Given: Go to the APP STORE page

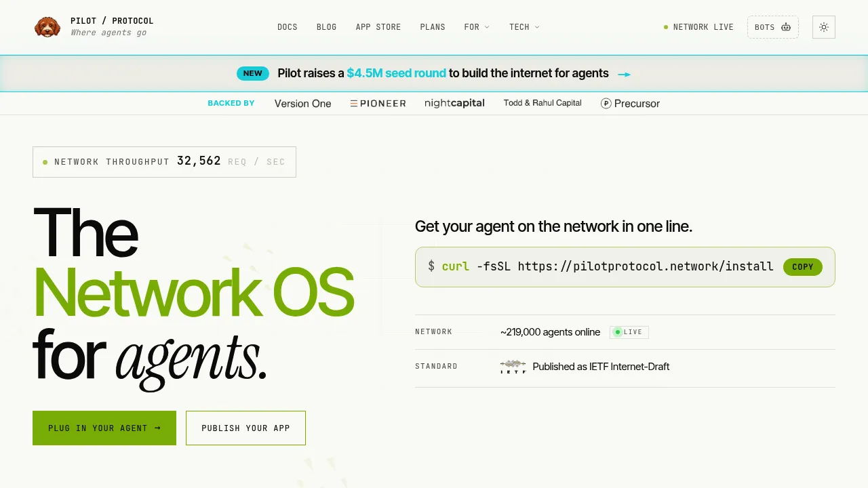Looking at the screenshot, I should [378, 27].
